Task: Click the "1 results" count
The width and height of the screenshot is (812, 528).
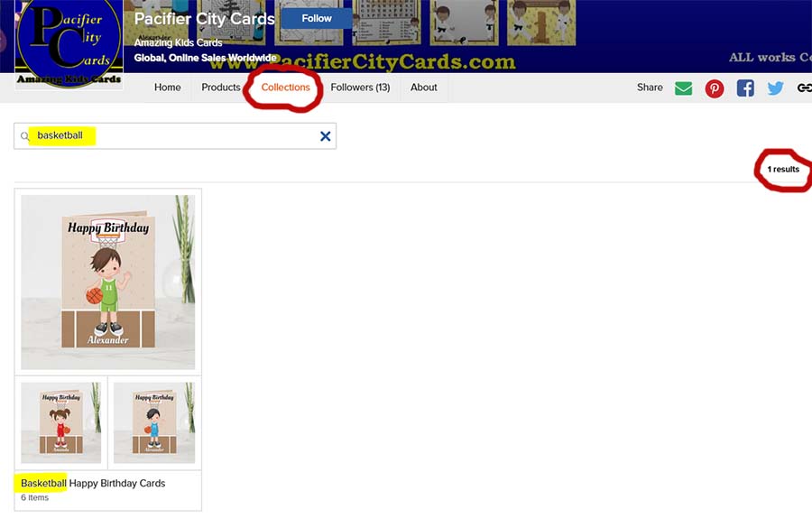Action: point(783,170)
